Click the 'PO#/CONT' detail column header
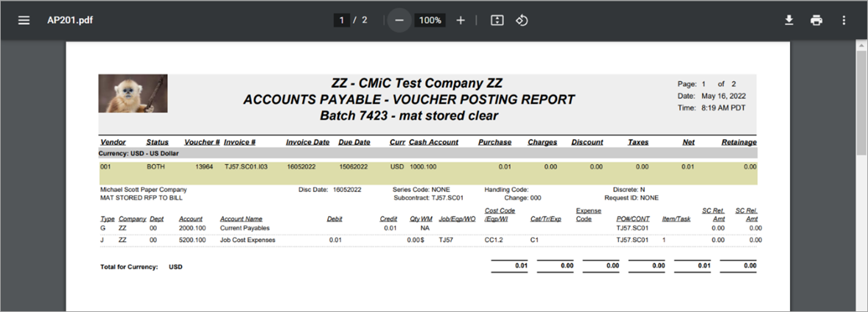 [x=633, y=219]
